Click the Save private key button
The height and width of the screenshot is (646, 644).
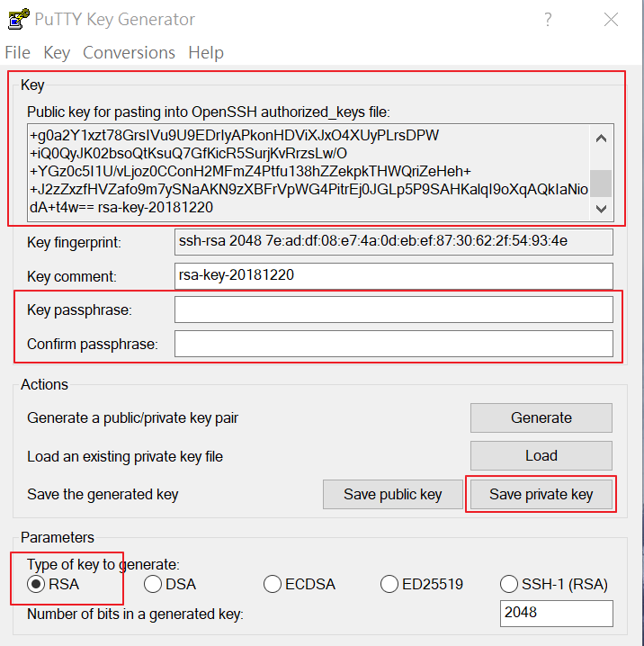click(x=541, y=494)
